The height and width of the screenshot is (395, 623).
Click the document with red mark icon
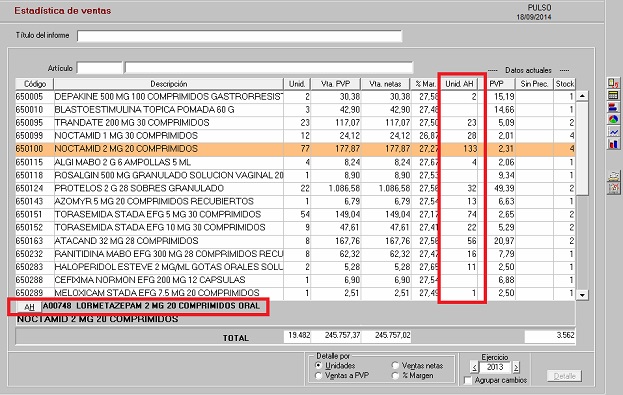click(613, 83)
